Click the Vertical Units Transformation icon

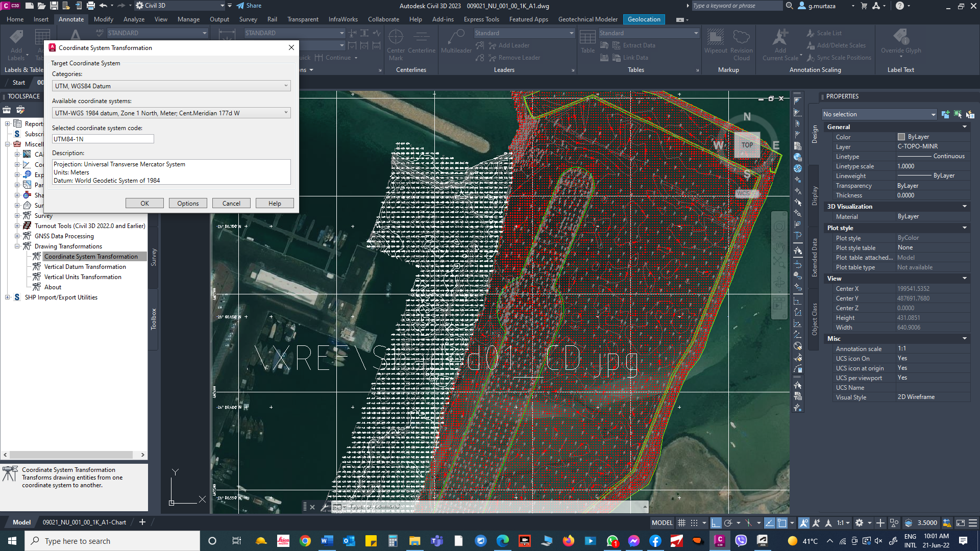37,277
